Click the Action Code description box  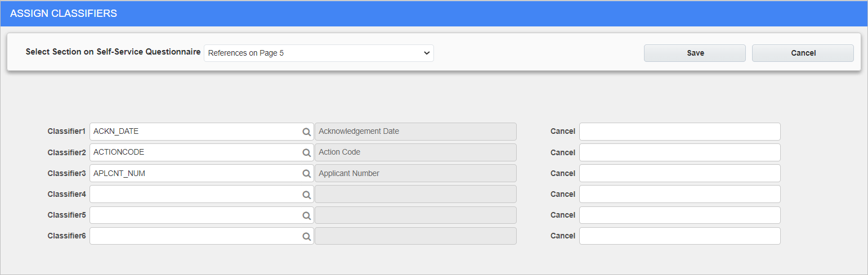pos(415,152)
